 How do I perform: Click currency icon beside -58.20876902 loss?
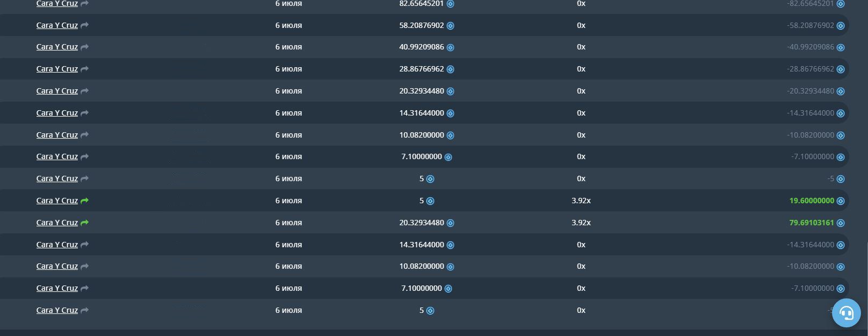pos(841,26)
